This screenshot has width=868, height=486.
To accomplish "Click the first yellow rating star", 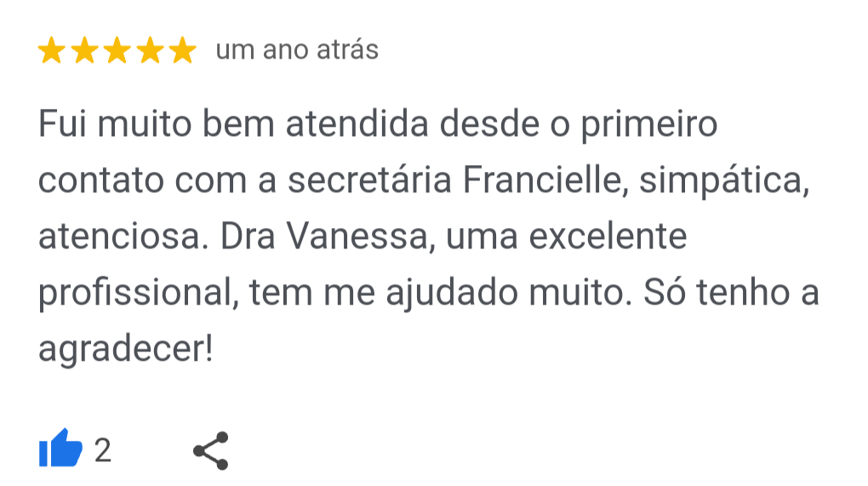I will (51, 51).
